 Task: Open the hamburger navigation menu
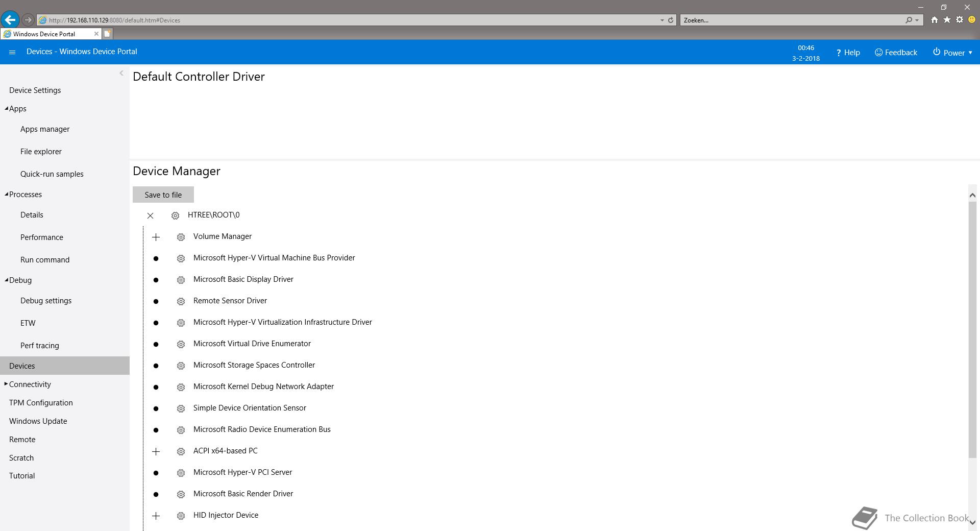coord(12,52)
